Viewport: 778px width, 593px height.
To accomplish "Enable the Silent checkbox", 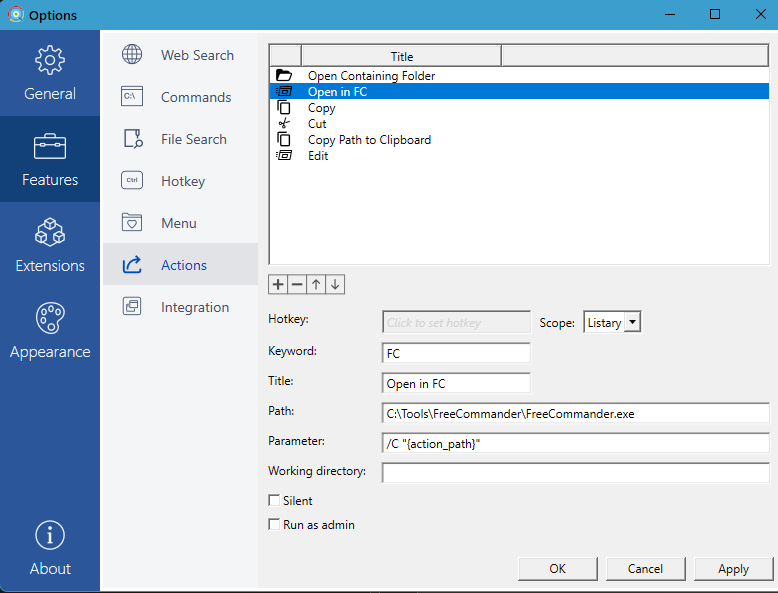I will click(275, 501).
